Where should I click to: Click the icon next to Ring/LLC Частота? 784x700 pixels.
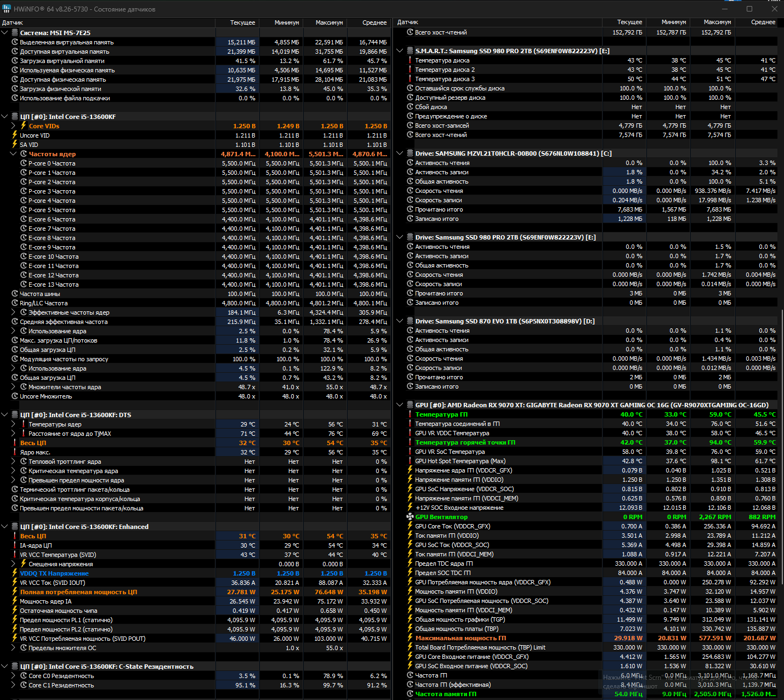(15, 303)
